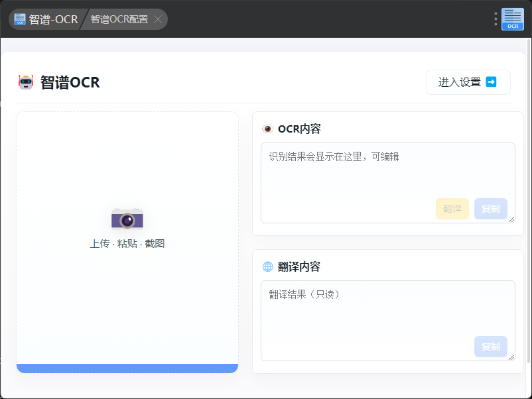Click the 上传 · 粘贴 · 截图 text

coord(127,244)
